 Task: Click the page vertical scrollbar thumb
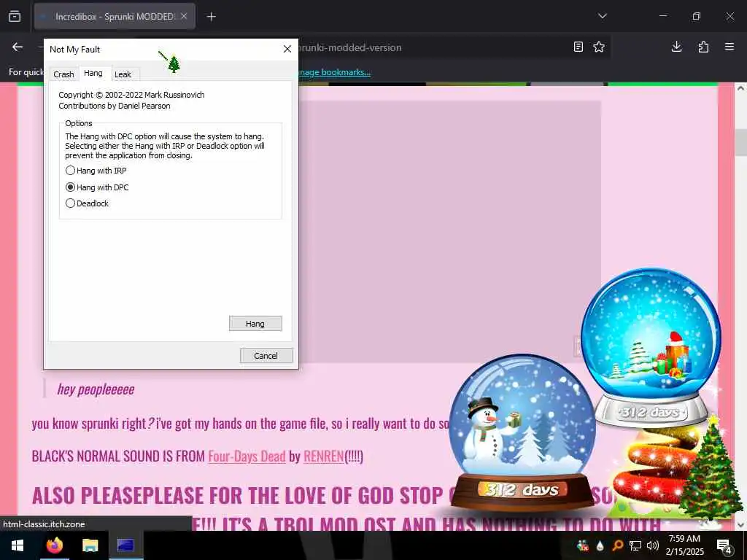pyautogui.click(x=741, y=141)
